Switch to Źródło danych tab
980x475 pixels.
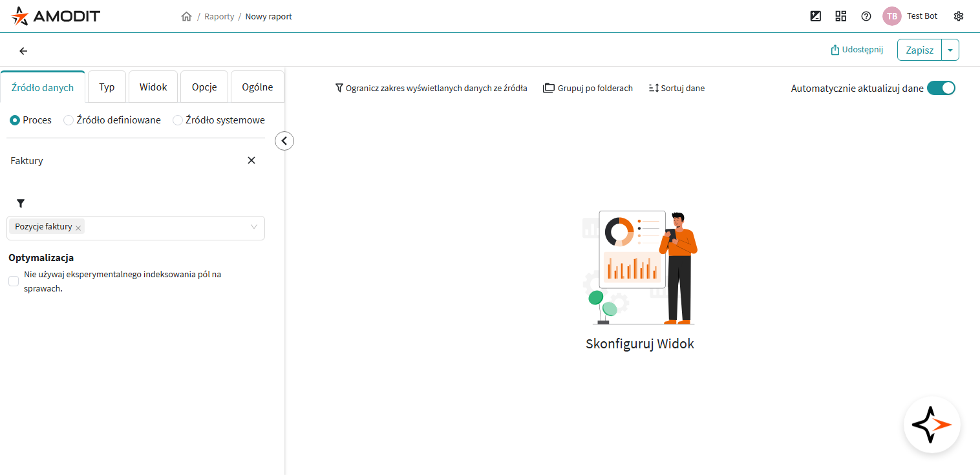43,87
